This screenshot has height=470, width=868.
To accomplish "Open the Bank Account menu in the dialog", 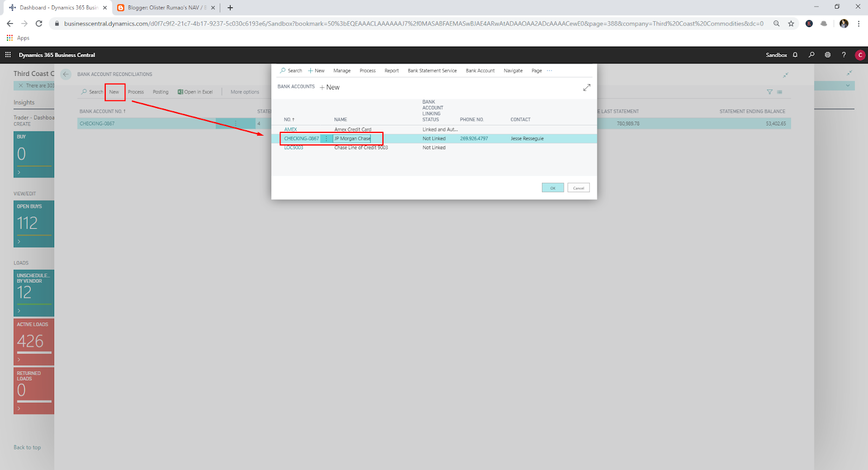I will click(480, 71).
